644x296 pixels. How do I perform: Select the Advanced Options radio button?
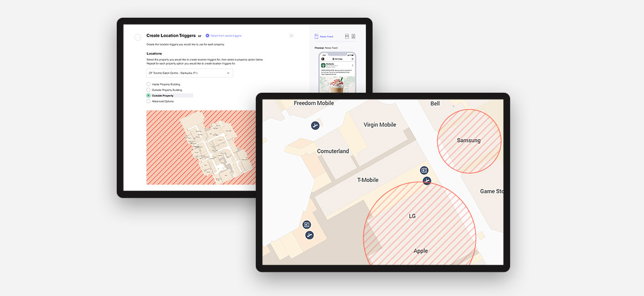pos(148,101)
